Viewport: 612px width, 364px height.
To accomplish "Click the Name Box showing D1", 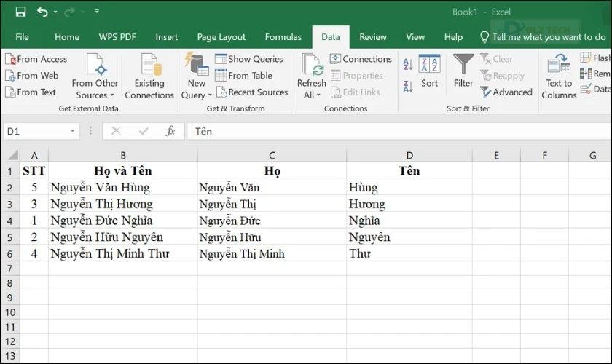I will pos(36,132).
